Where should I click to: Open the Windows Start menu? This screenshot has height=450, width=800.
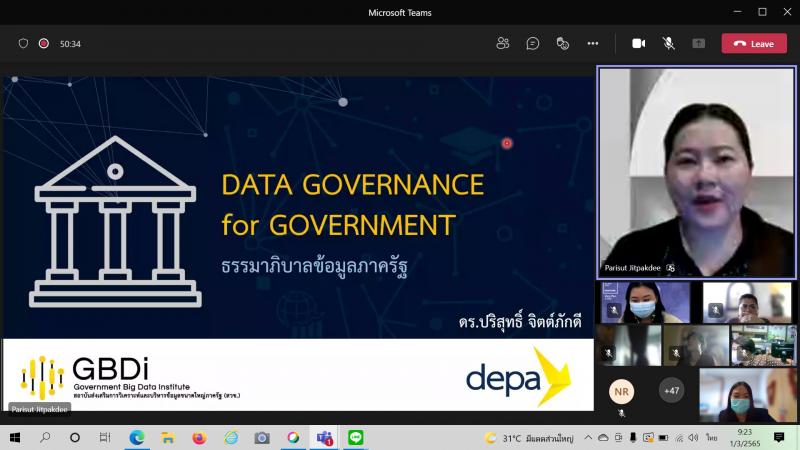tap(15, 438)
